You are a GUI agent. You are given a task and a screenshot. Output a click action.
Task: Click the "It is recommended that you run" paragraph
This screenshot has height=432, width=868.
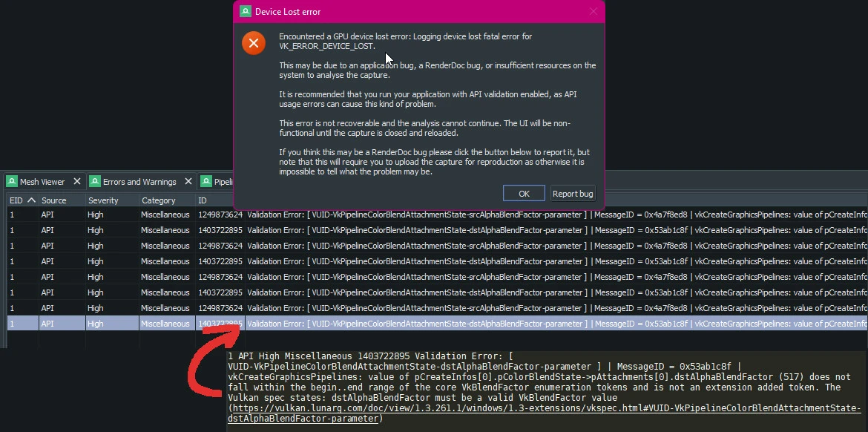tap(428, 99)
